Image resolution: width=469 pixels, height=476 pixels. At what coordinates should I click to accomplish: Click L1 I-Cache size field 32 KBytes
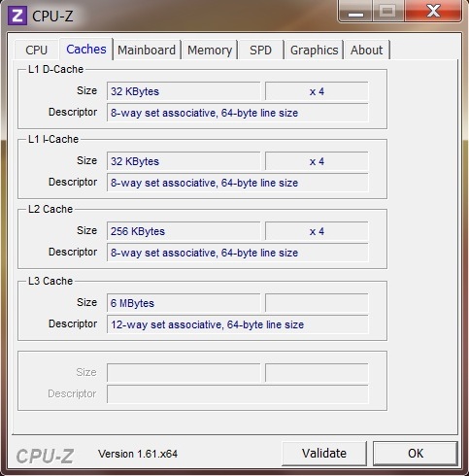tap(184, 161)
